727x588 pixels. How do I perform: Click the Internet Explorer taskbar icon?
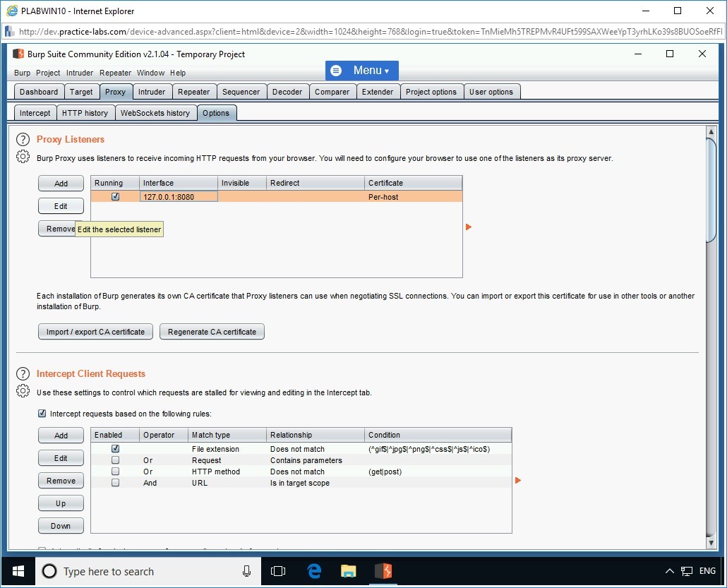[313, 571]
